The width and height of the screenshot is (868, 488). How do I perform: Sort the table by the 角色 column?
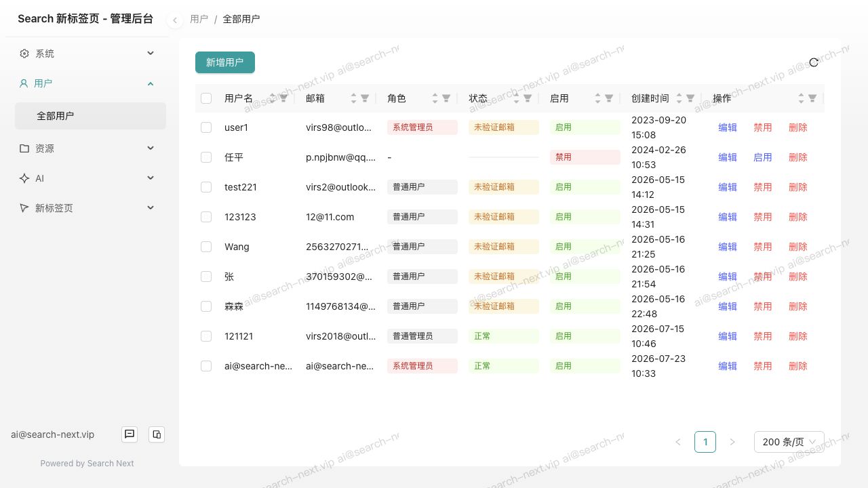[435, 98]
